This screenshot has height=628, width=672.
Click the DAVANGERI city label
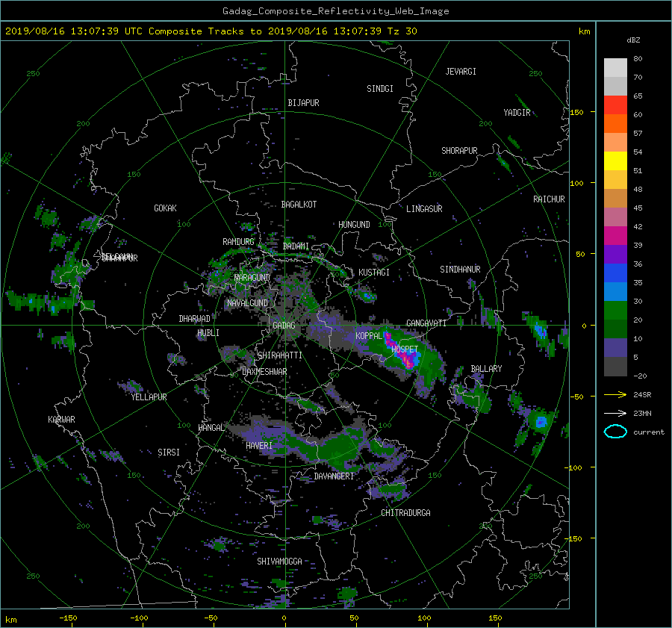[334, 476]
